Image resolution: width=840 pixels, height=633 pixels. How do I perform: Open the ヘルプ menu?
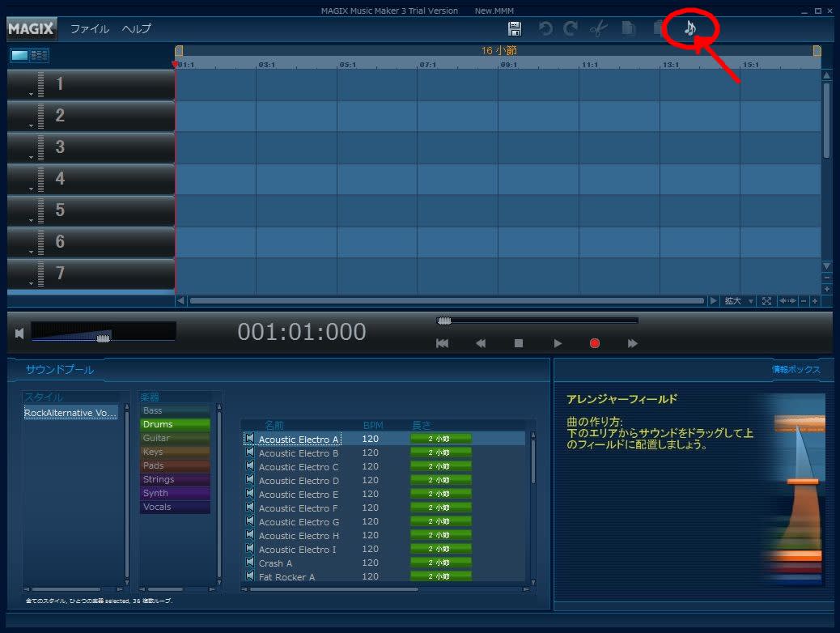click(137, 29)
